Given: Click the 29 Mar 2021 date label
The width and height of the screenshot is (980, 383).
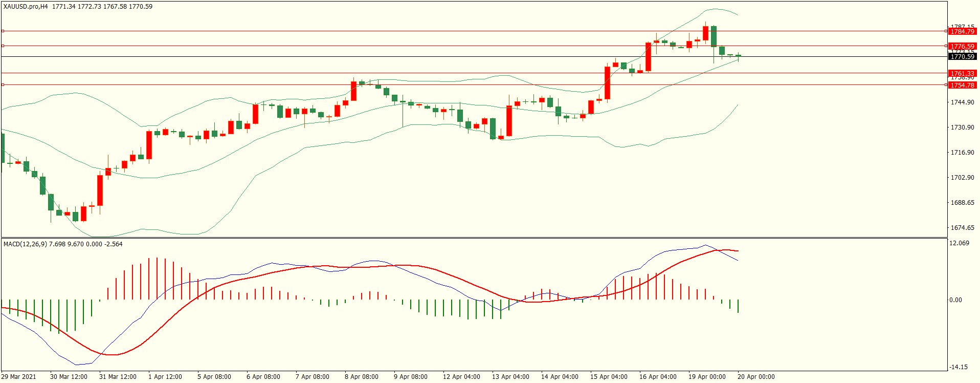Looking at the screenshot, I should pyautogui.click(x=19, y=377).
